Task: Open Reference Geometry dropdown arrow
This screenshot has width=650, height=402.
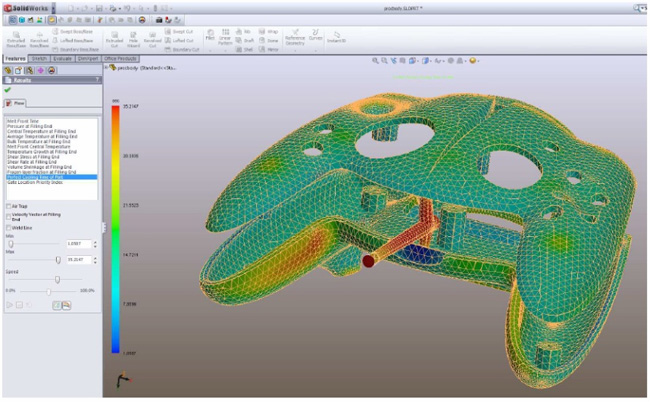Action: point(295,51)
